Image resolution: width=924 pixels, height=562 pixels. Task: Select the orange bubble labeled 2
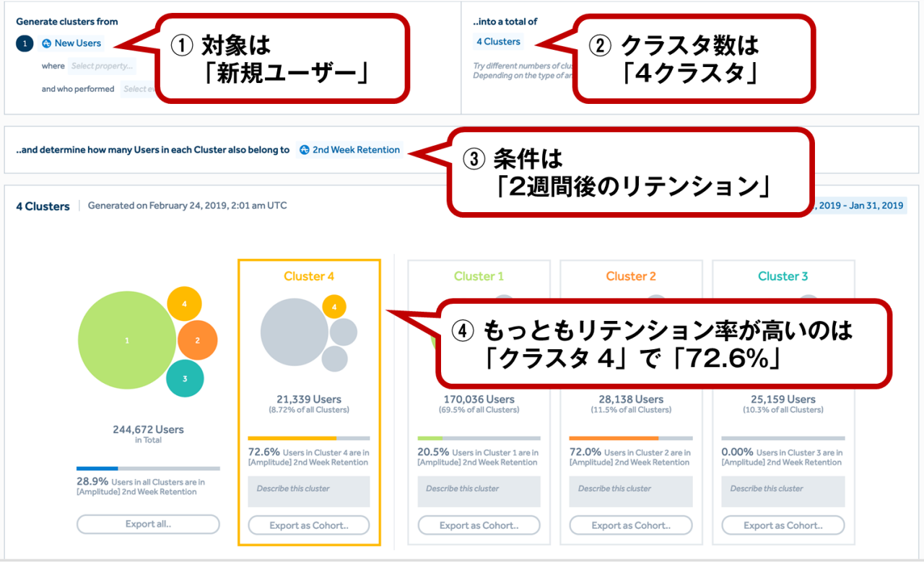point(197,341)
